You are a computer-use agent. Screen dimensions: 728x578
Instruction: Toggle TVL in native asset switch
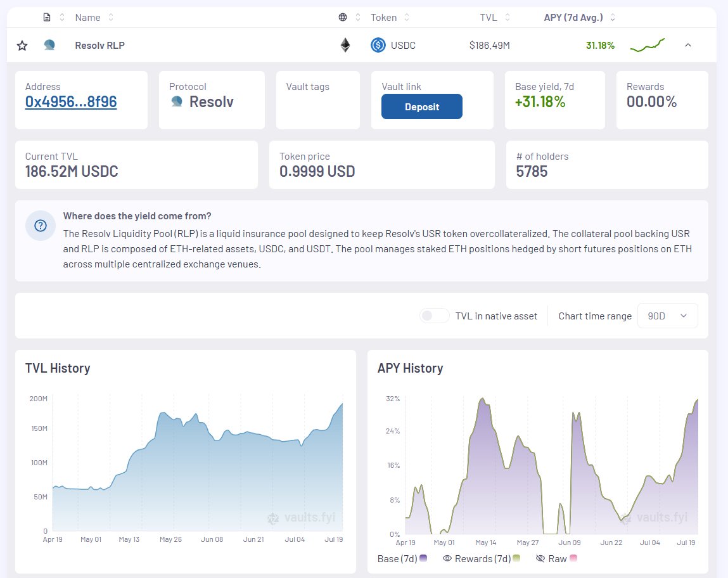click(434, 316)
